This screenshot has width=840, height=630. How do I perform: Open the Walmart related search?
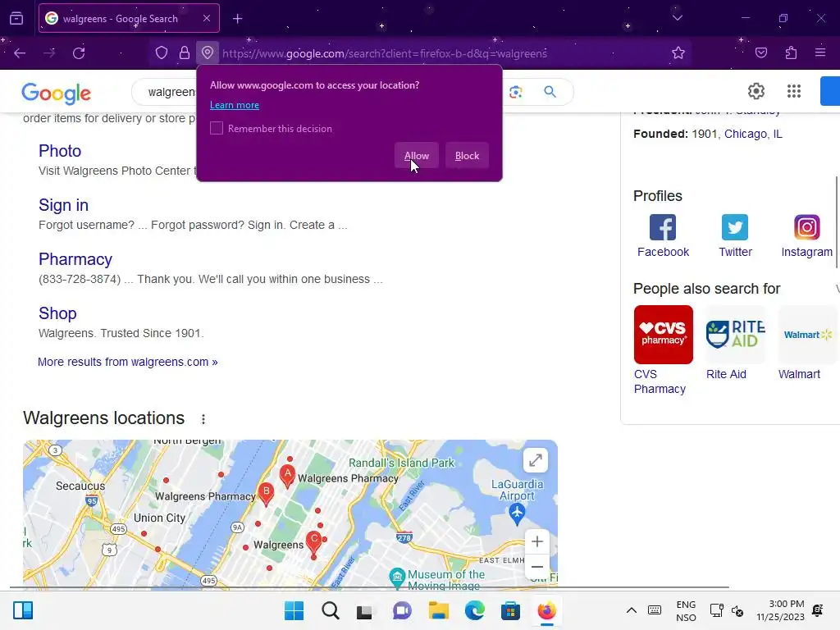(x=807, y=343)
